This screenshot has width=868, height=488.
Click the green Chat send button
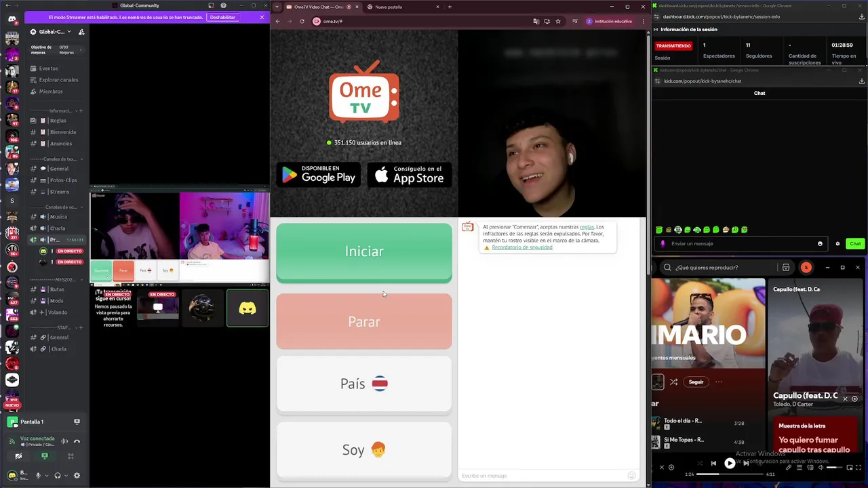(x=855, y=244)
